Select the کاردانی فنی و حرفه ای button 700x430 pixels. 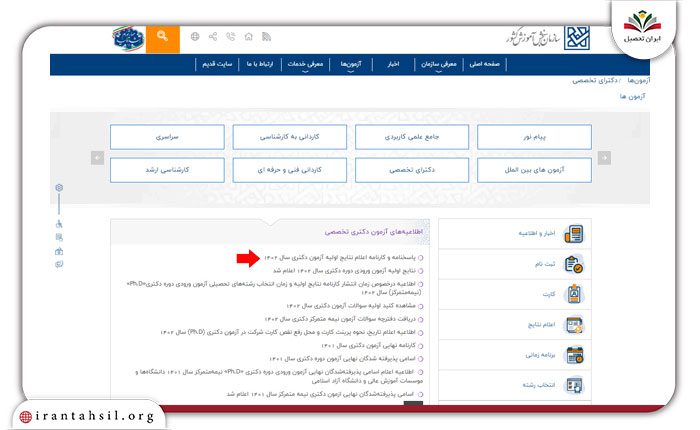click(x=289, y=170)
